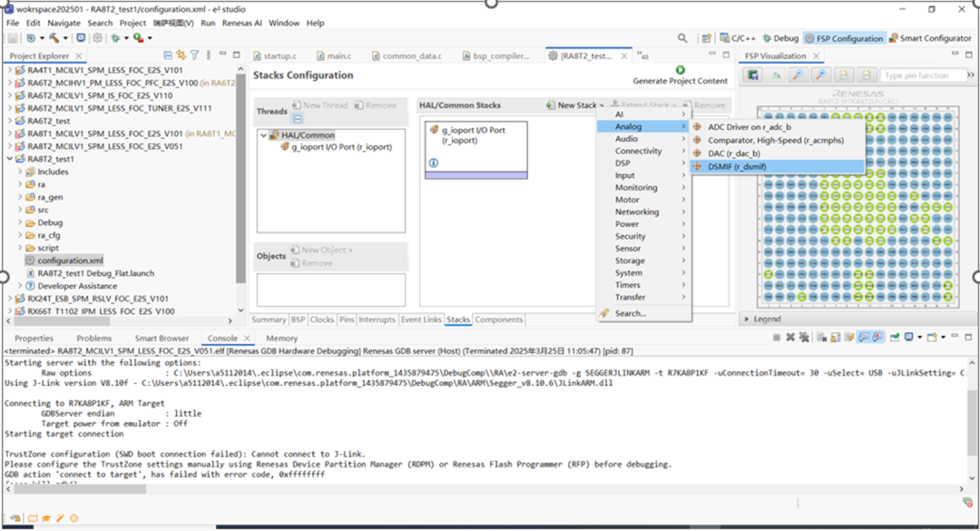Image resolution: width=980 pixels, height=531 pixels.
Task: Open the build hammer dropdown arrow
Action: pos(65,39)
